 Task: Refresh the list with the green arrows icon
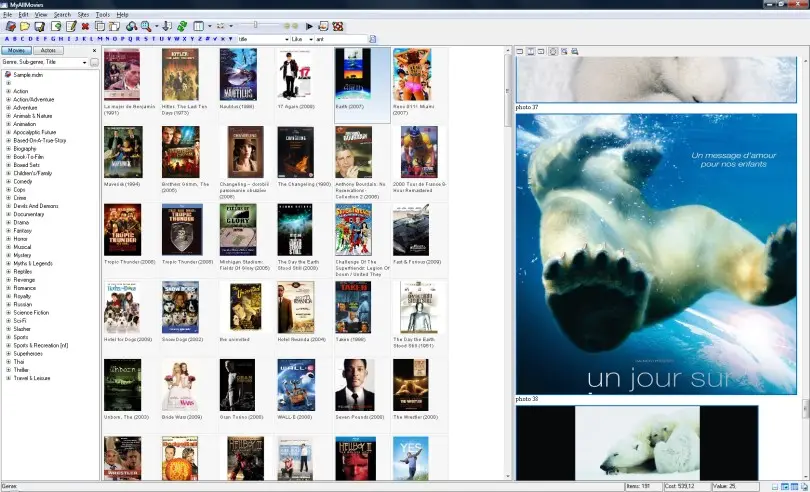click(182, 26)
